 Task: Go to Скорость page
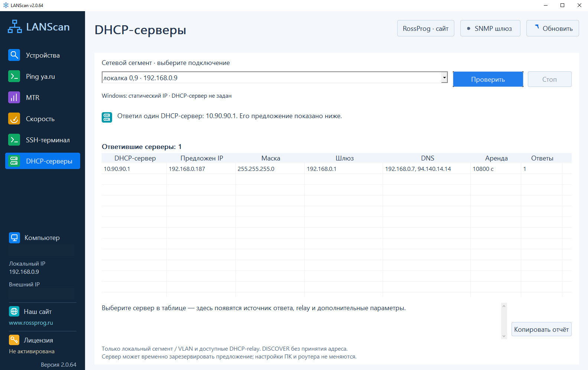point(43,119)
